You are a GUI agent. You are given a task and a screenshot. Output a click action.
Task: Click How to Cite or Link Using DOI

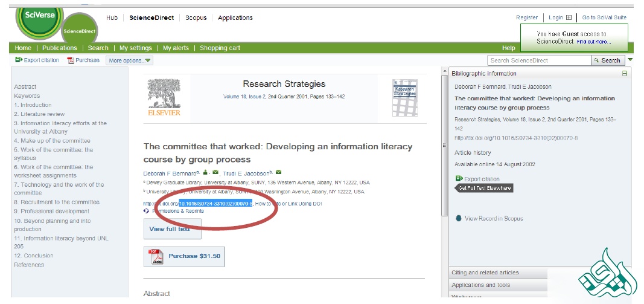tap(289, 204)
